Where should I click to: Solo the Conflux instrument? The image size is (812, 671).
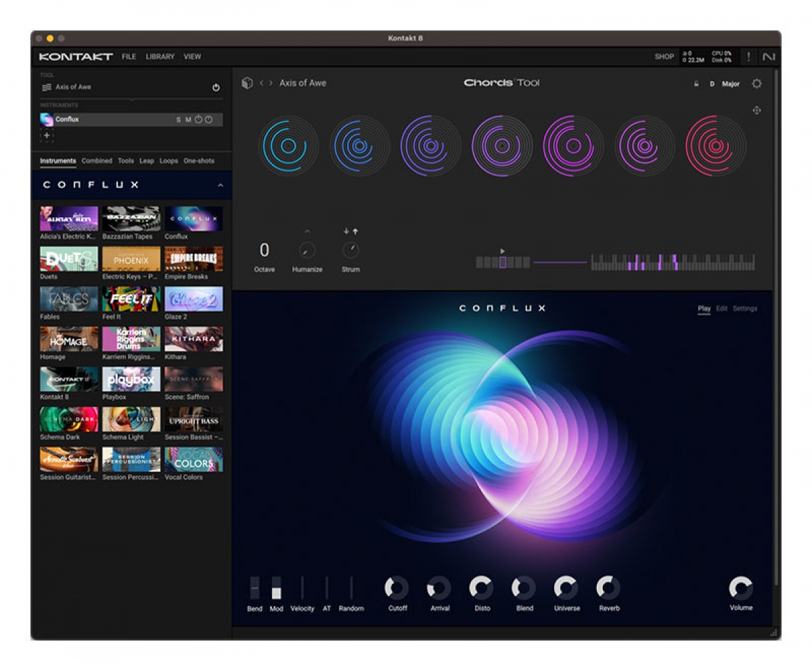179,120
